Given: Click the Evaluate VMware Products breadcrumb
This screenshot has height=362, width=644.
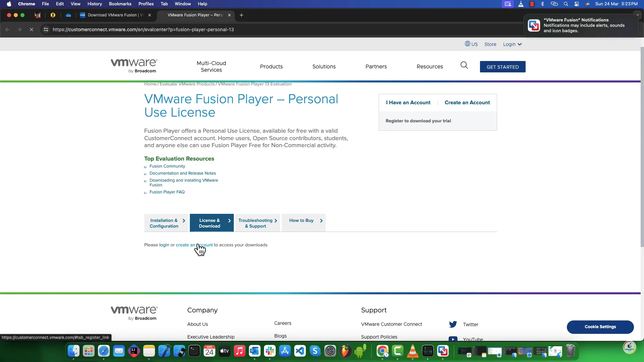Looking at the screenshot, I should click(x=187, y=84).
